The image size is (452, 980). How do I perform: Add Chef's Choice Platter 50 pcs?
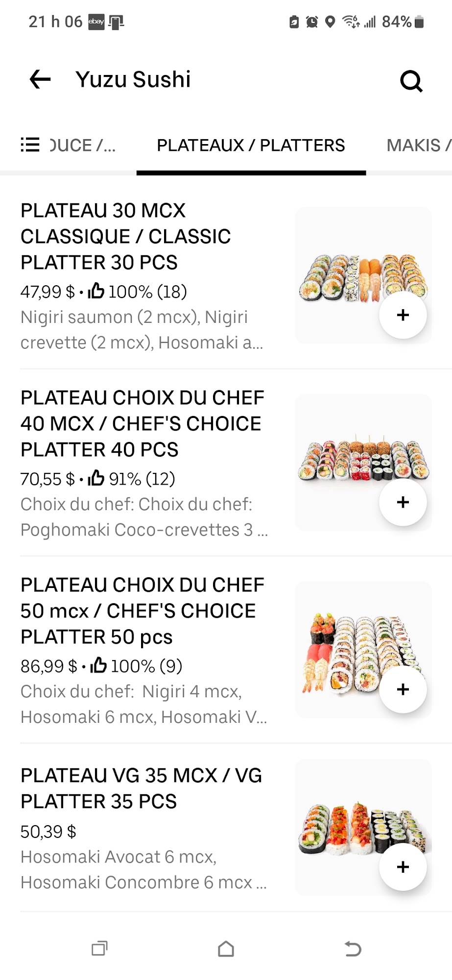click(403, 689)
